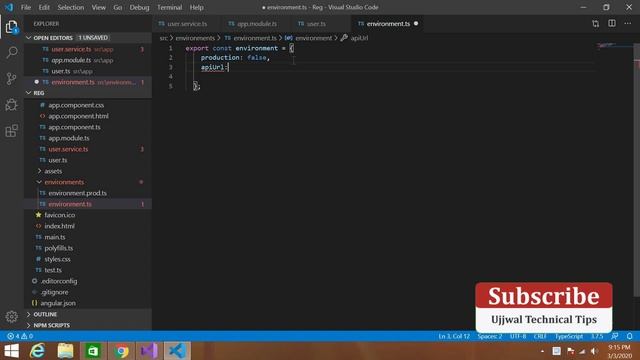Click TypeScript version 3.7.5 in status bar

click(597, 336)
